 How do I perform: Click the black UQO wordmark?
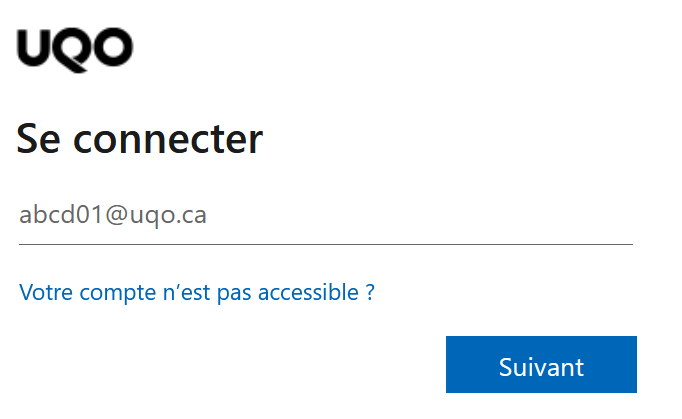coord(75,47)
